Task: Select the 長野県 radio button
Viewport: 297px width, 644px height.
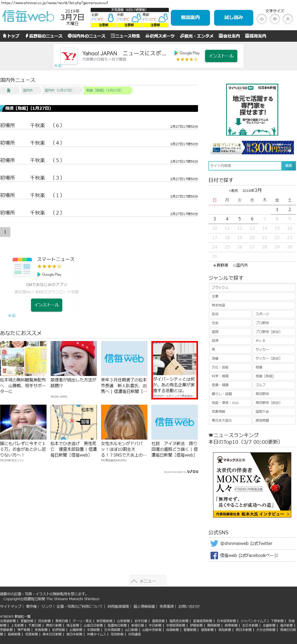Action: coord(215,265)
